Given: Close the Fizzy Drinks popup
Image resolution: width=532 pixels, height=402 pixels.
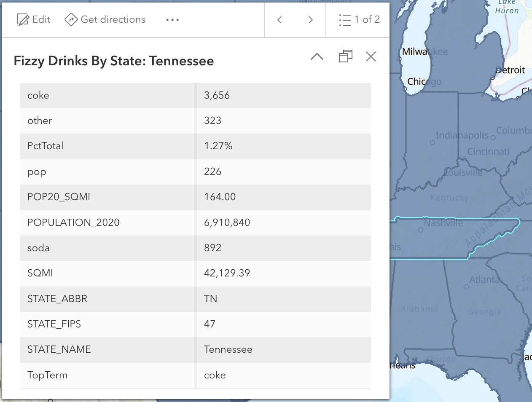Looking at the screenshot, I should pos(371,56).
